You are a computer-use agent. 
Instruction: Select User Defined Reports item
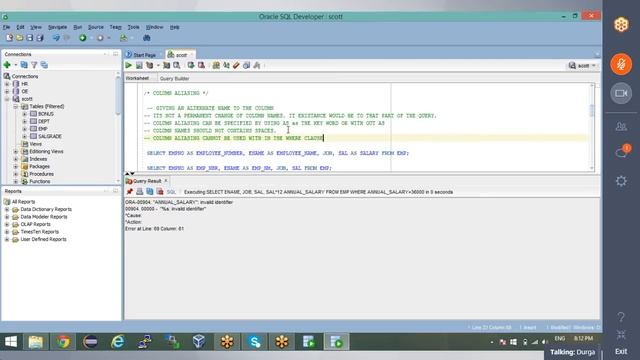point(43,240)
